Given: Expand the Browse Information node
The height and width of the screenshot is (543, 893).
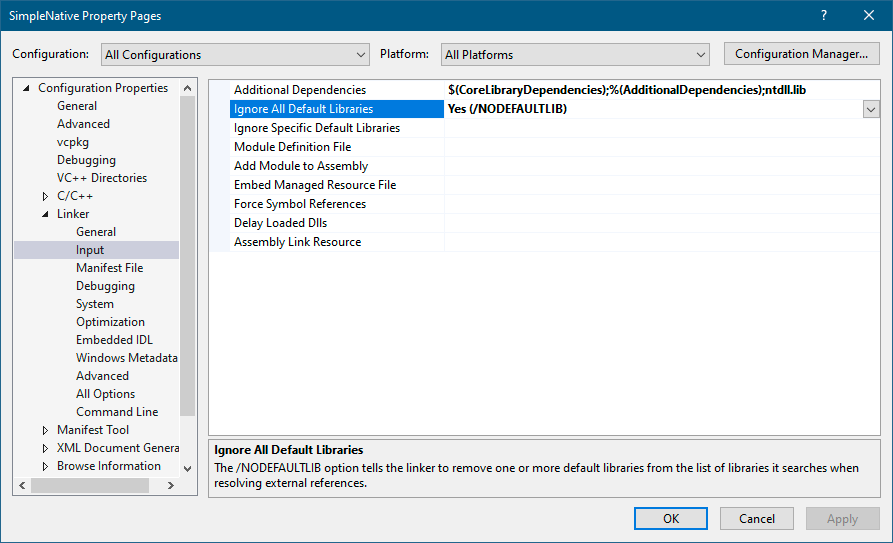Looking at the screenshot, I should tap(45, 466).
